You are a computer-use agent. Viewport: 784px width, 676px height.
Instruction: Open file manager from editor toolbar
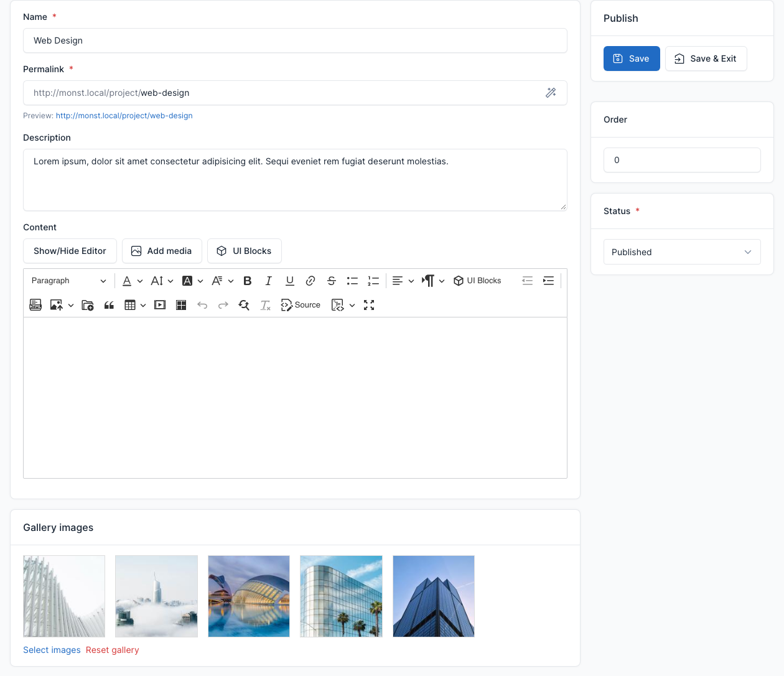(88, 305)
